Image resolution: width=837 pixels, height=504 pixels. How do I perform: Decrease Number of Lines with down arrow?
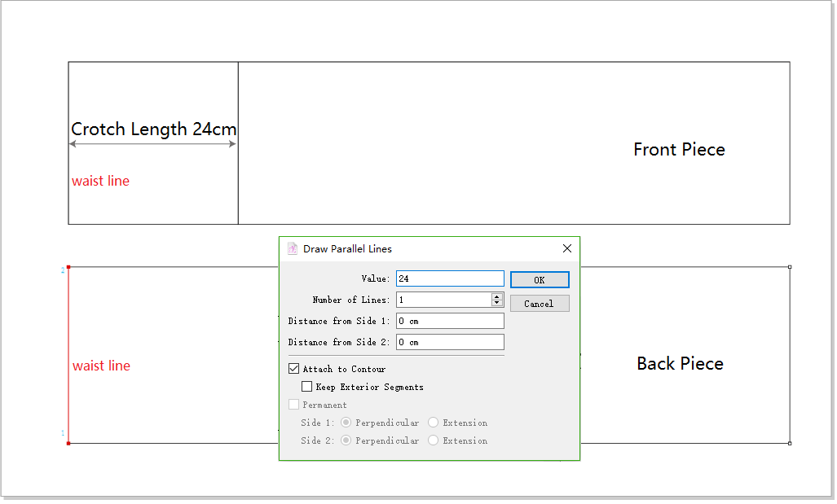497,304
